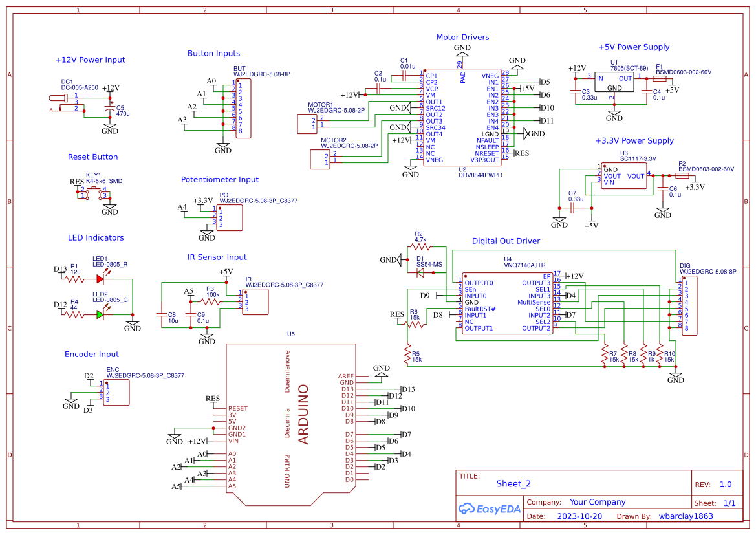The image size is (756, 535).
Task: Click the EasyEDA logo in the title block
Action: coord(488,509)
